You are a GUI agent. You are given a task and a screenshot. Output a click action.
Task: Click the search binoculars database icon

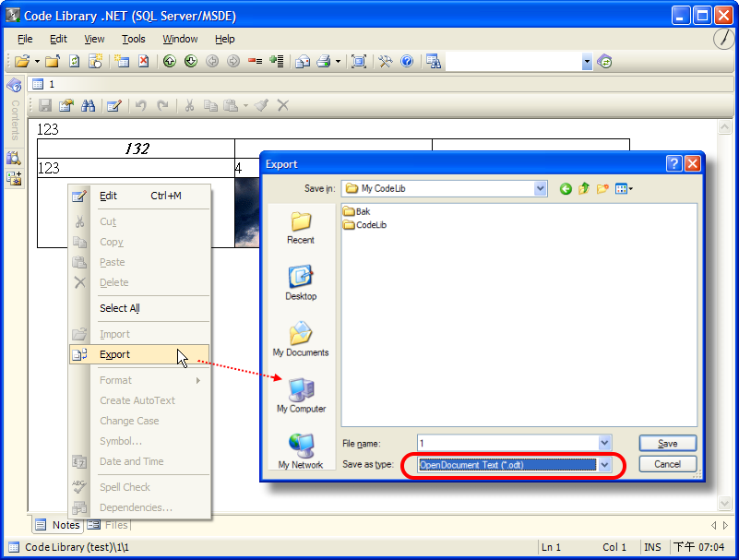click(x=433, y=61)
